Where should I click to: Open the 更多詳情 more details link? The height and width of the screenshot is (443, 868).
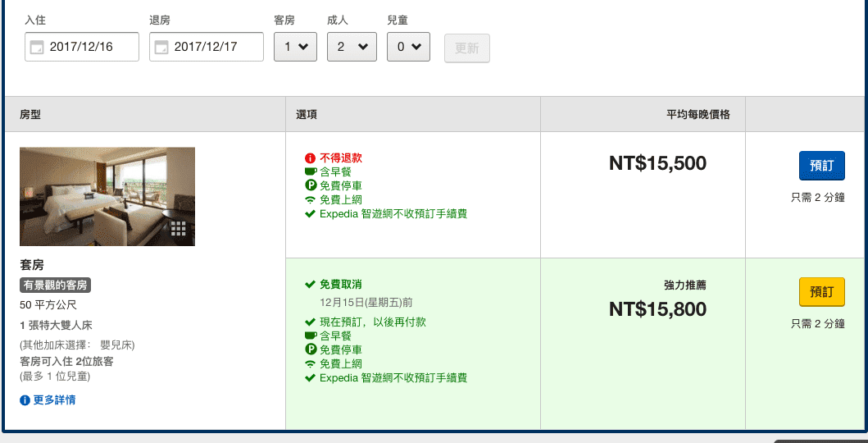tap(54, 400)
